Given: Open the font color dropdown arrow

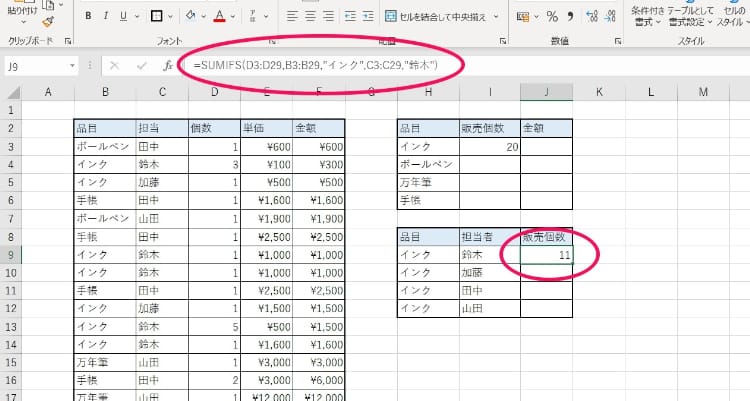Looking at the screenshot, I should [234, 16].
